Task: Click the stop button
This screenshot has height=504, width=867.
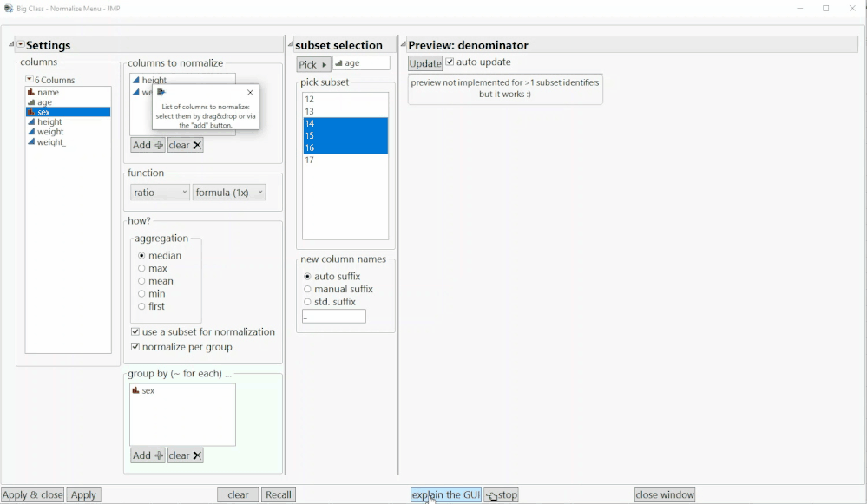Action: (x=502, y=494)
